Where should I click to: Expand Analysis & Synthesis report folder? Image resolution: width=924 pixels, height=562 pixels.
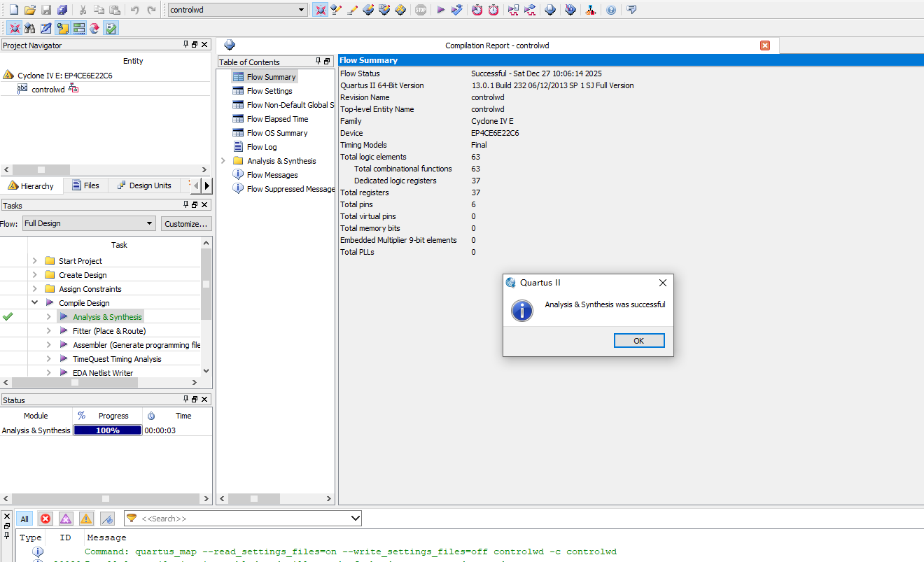click(x=223, y=161)
